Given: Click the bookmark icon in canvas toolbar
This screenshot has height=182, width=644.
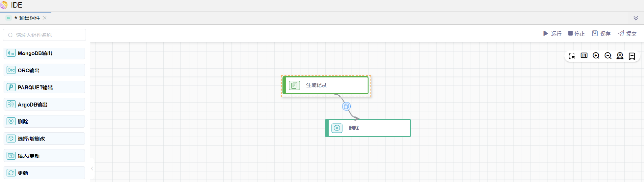Looking at the screenshot, I should [x=632, y=56].
